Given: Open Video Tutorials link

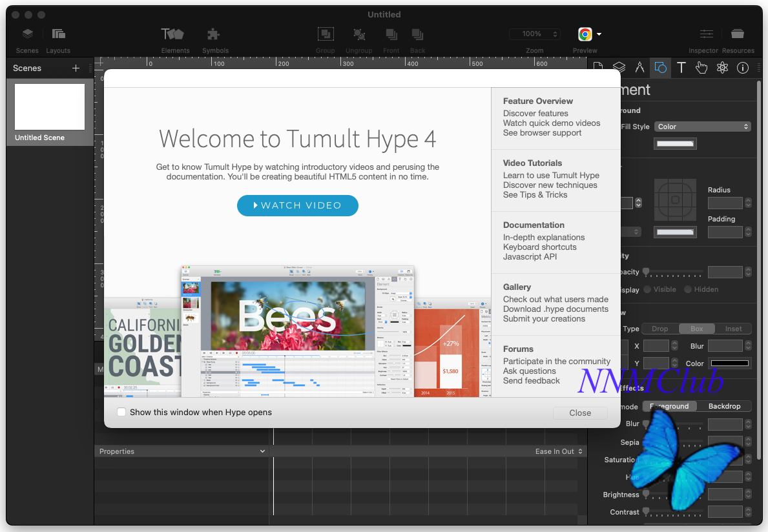Looking at the screenshot, I should click(x=532, y=163).
